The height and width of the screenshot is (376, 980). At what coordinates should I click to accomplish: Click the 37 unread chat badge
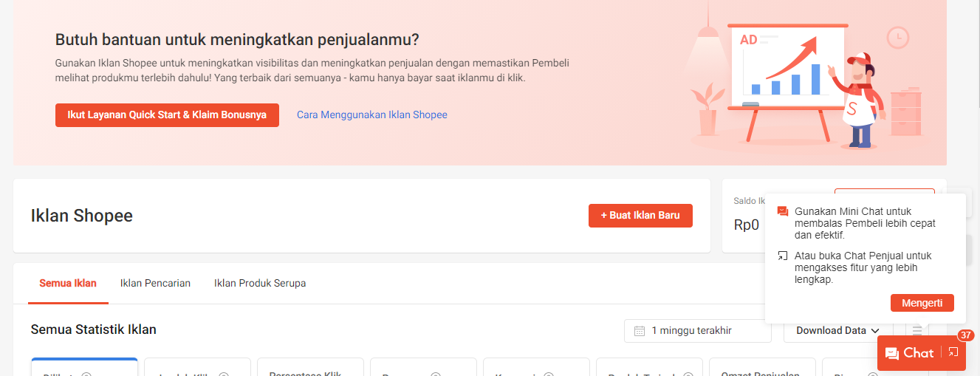click(x=966, y=335)
